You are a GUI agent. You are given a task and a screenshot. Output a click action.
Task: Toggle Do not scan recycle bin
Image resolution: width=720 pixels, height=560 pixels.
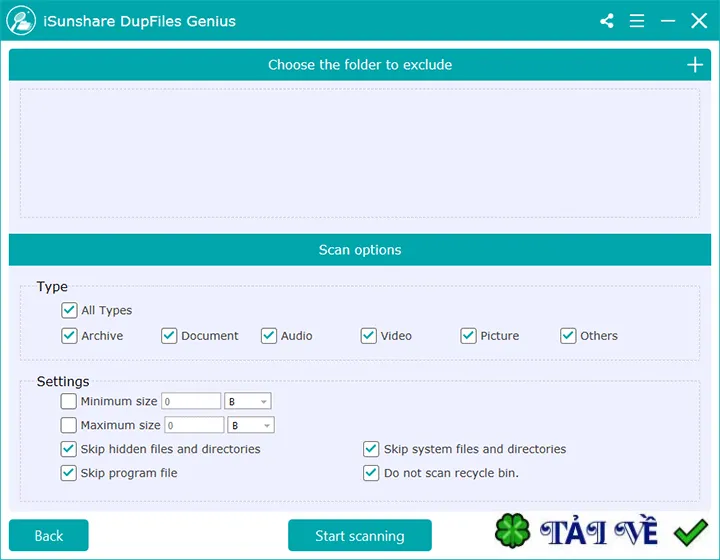pos(371,473)
